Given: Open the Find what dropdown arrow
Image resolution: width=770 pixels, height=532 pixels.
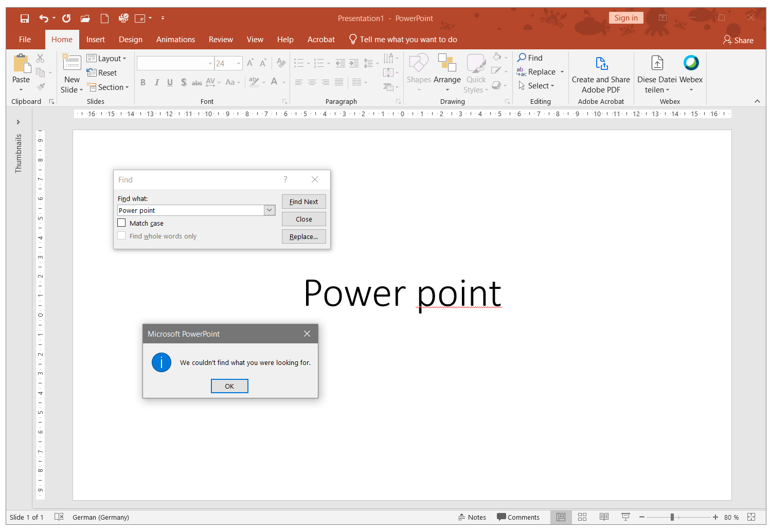Looking at the screenshot, I should pos(270,210).
